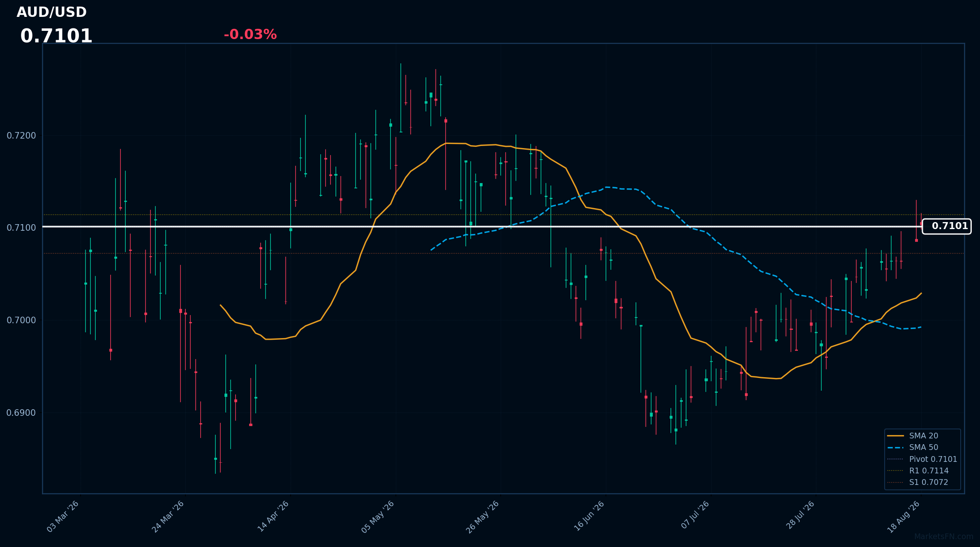Click the 24 Mar '26 date label
Screen dimensions: 980x547
pos(168,517)
